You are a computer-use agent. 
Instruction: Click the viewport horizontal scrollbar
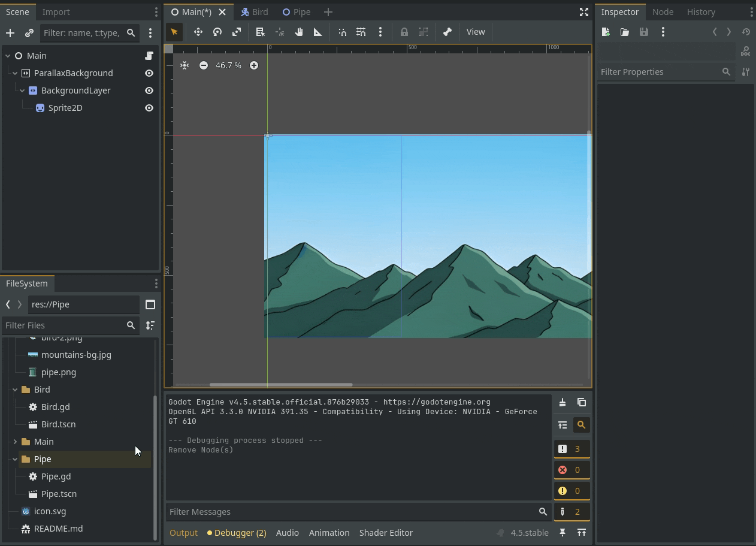click(x=281, y=385)
